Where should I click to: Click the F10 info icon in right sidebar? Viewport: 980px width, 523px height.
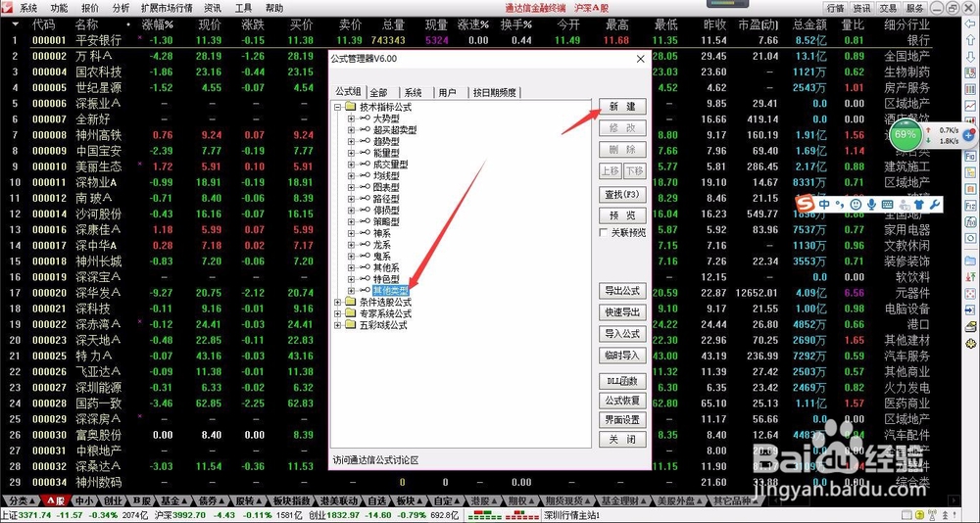tap(970, 155)
